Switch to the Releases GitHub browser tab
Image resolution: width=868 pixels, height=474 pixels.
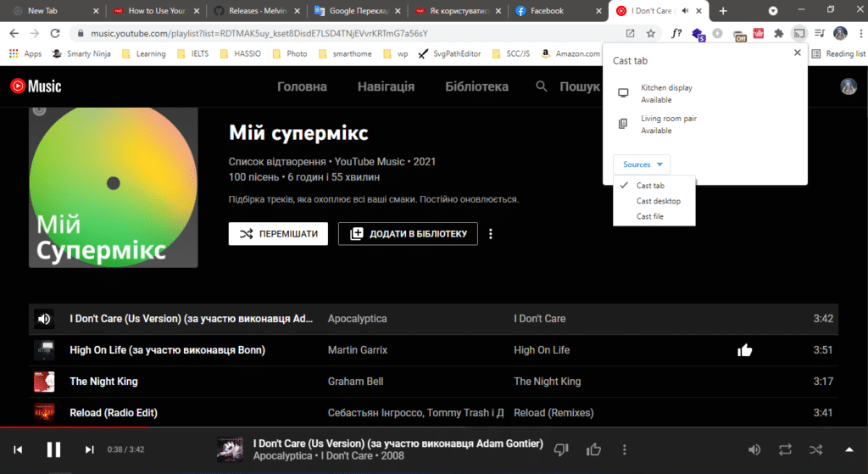point(258,10)
